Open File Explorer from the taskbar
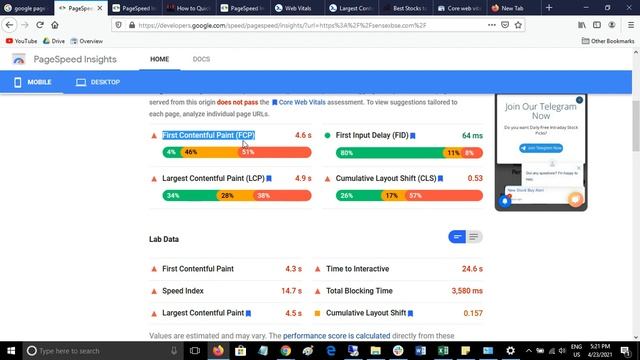Viewport: 640px width, 360px height. 376,351
